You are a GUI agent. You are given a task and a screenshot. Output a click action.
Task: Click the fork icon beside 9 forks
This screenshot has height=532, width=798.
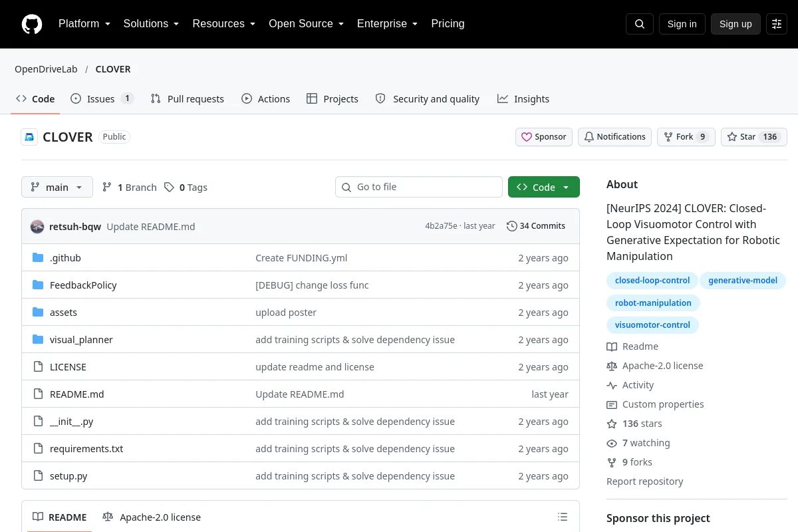(x=612, y=462)
